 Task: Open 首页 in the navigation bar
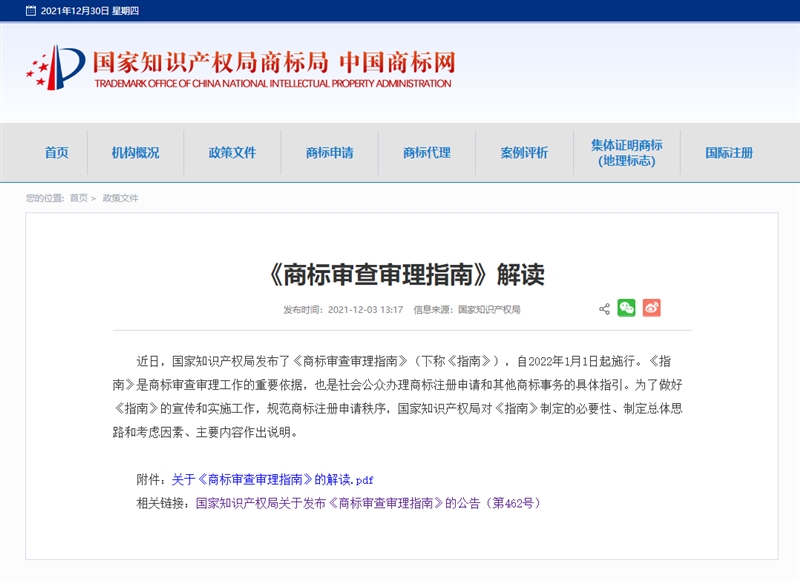coord(56,153)
